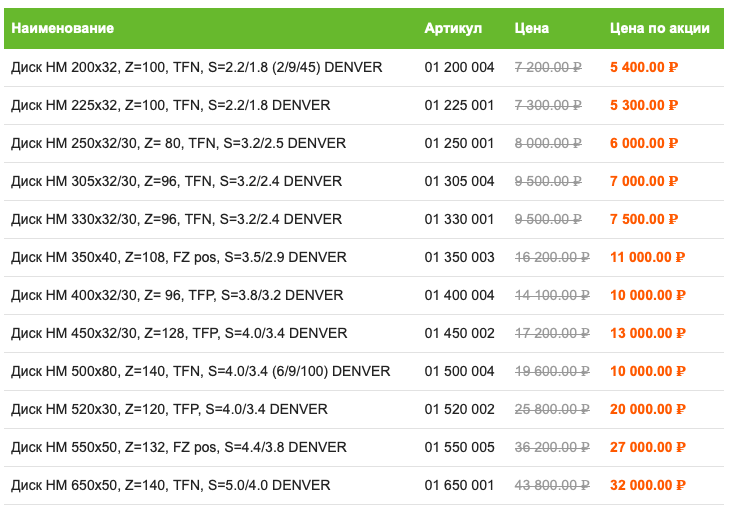Open the Диск HM 250x32/30 product
736x518 pixels.
click(178, 143)
